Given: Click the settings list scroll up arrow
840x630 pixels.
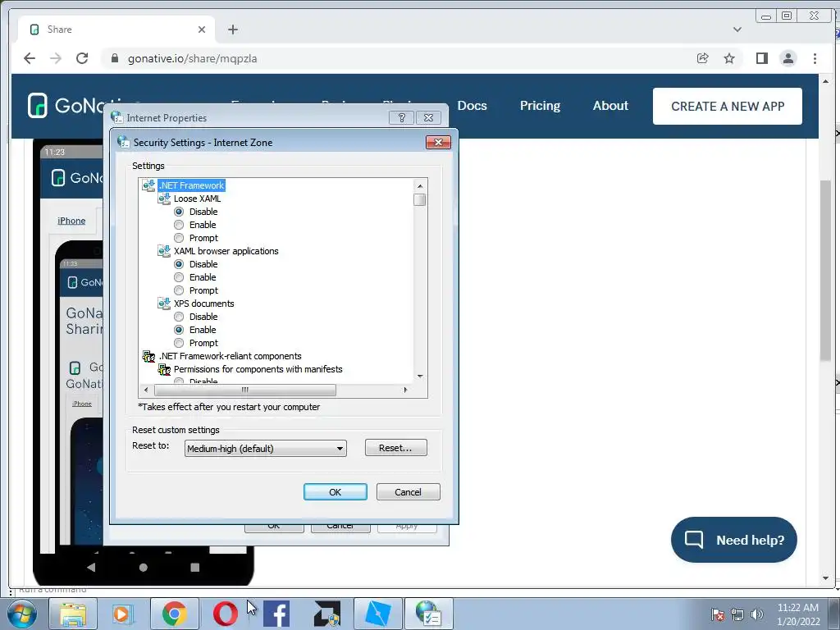Looking at the screenshot, I should pos(420,186).
